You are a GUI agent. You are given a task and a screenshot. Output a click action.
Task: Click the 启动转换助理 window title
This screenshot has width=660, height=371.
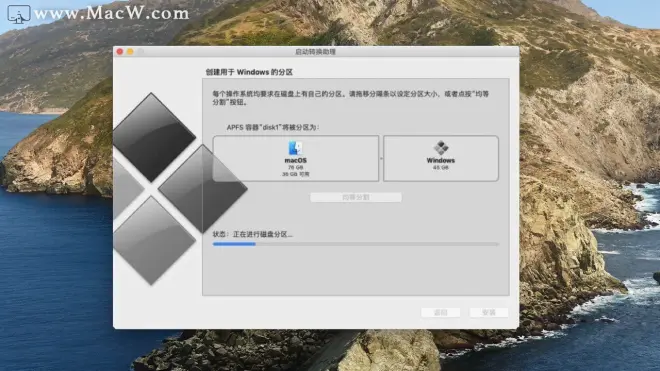(x=315, y=51)
